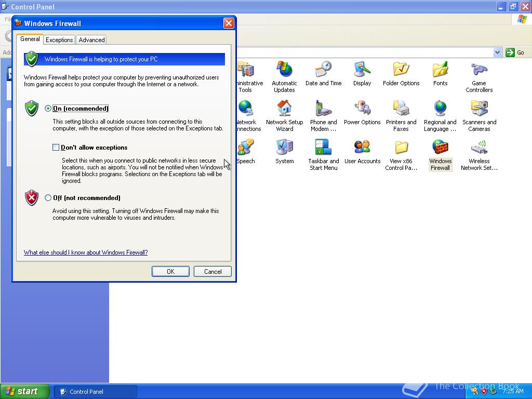Switch to the Exceptions tab
This screenshot has width=532, height=399.
59,39
